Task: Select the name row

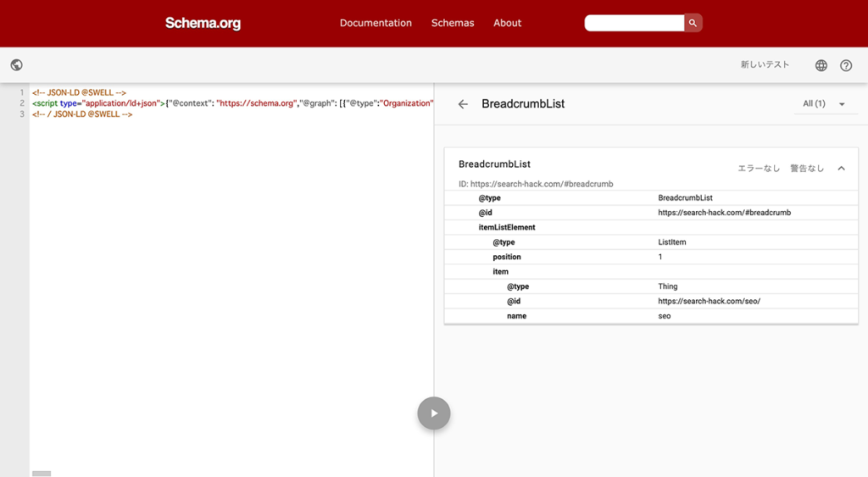Action: (651, 316)
